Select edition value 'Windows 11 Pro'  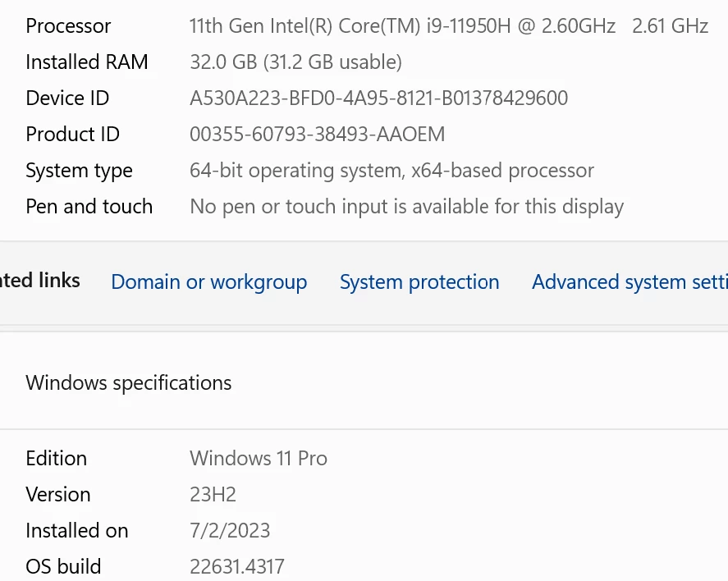click(259, 459)
